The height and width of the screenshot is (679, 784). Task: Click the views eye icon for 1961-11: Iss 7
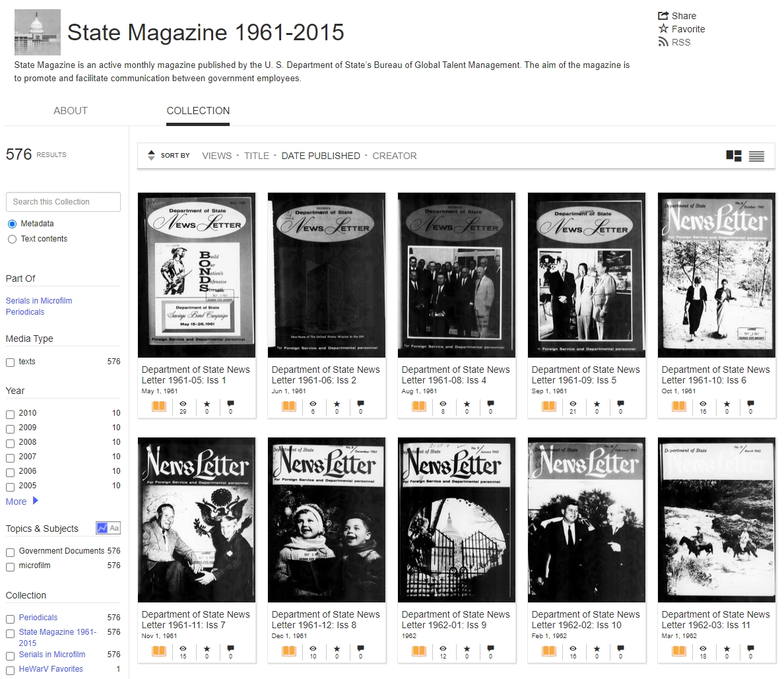tap(183, 649)
